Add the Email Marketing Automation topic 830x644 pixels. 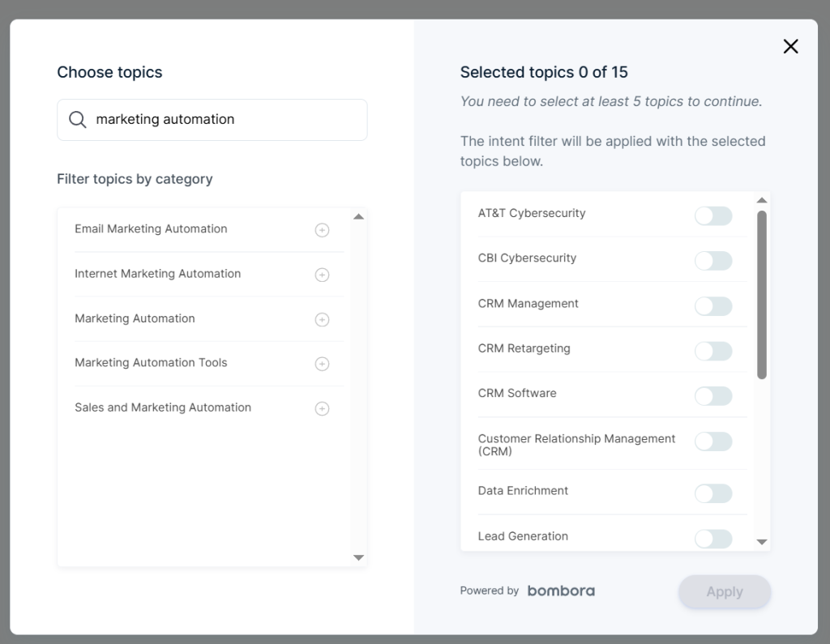(322, 230)
